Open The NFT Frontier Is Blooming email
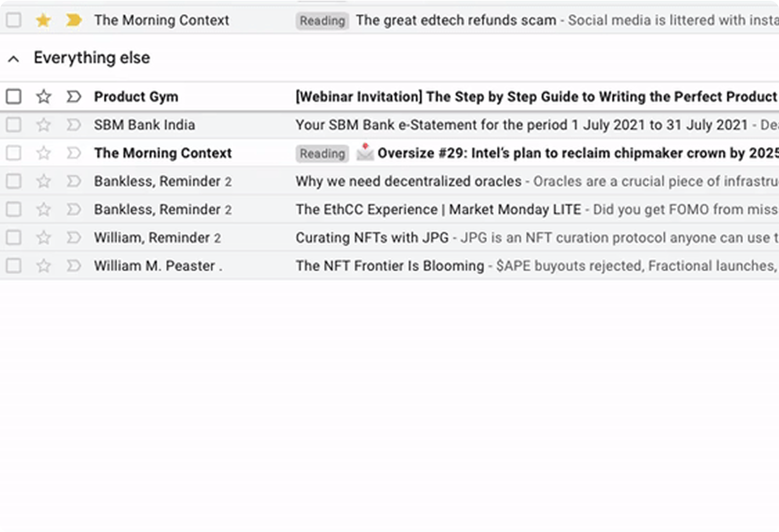 coord(390,266)
